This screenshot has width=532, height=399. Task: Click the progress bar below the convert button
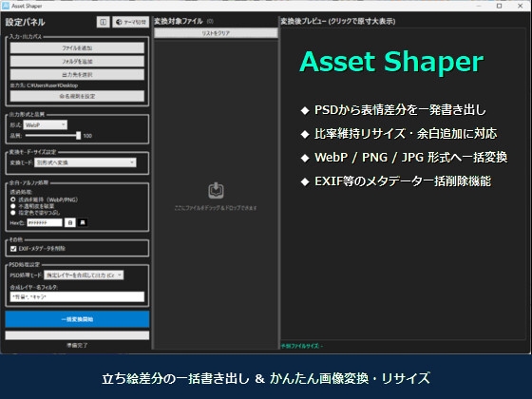coord(77,335)
